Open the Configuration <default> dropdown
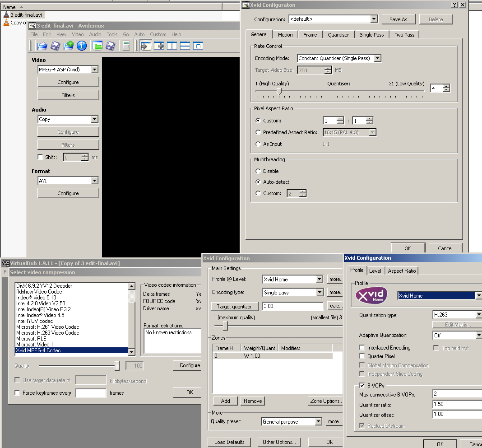 (333, 19)
